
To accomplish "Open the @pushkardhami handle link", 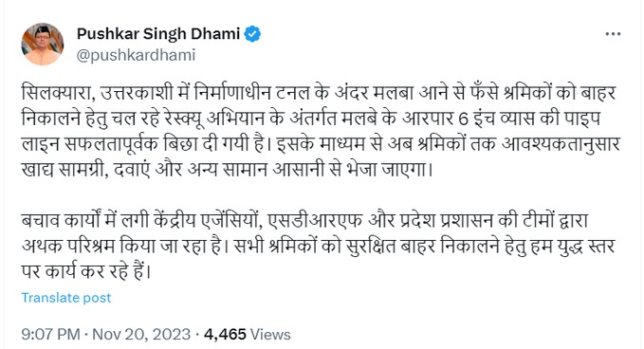I will coord(136,55).
